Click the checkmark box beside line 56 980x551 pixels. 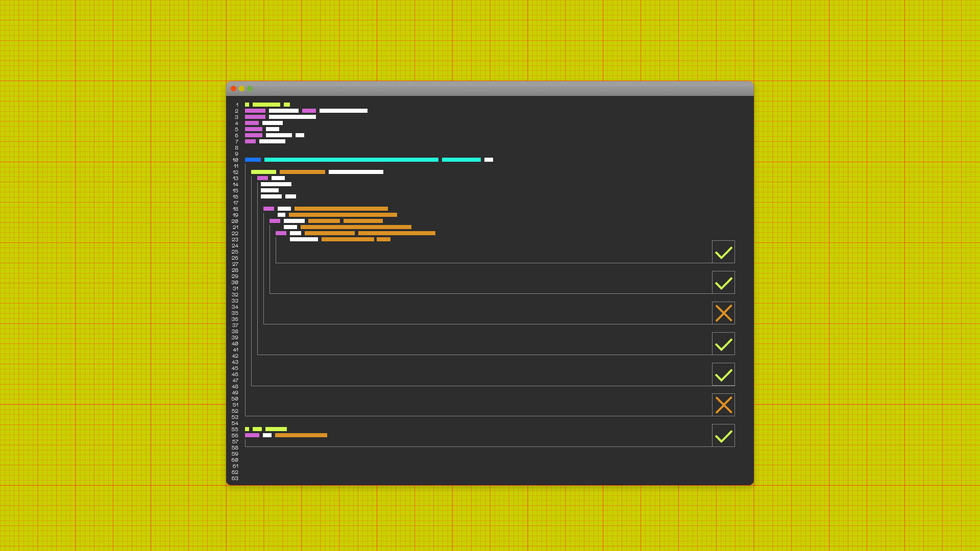pyautogui.click(x=723, y=436)
